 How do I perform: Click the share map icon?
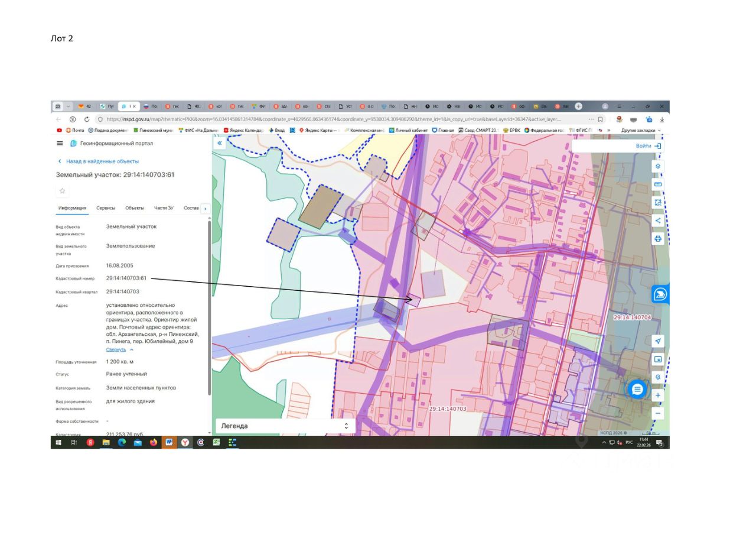tap(658, 221)
